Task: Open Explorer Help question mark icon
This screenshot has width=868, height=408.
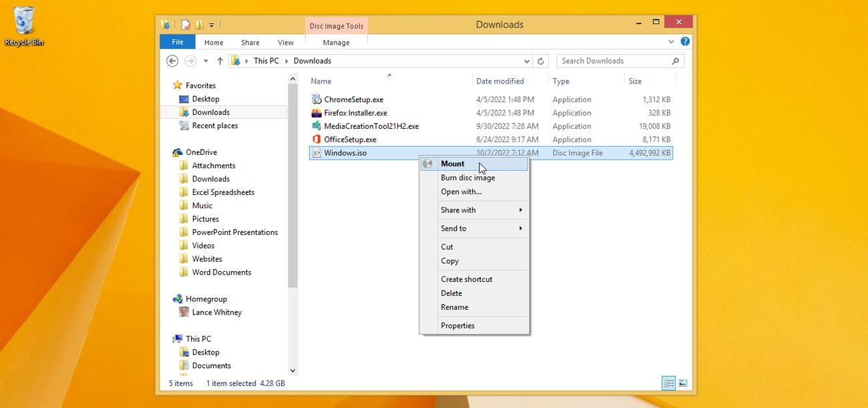Action: point(685,41)
